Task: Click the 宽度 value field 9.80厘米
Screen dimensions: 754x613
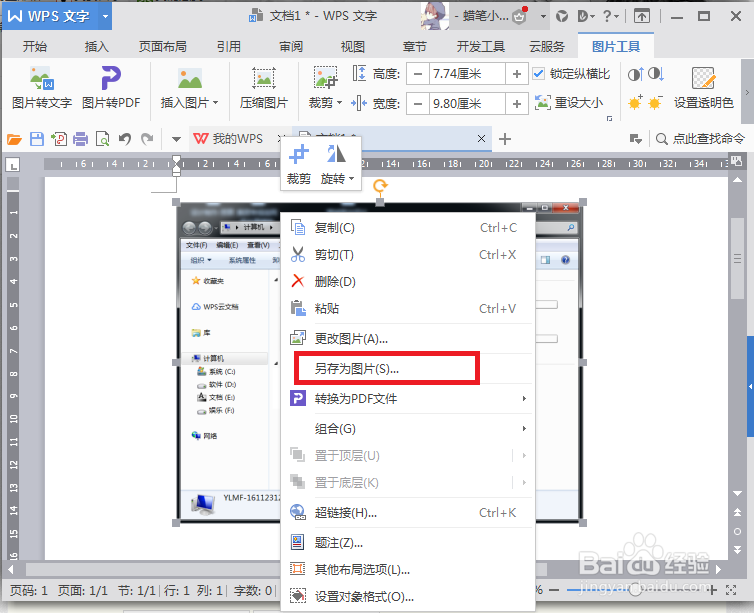Action: click(467, 103)
